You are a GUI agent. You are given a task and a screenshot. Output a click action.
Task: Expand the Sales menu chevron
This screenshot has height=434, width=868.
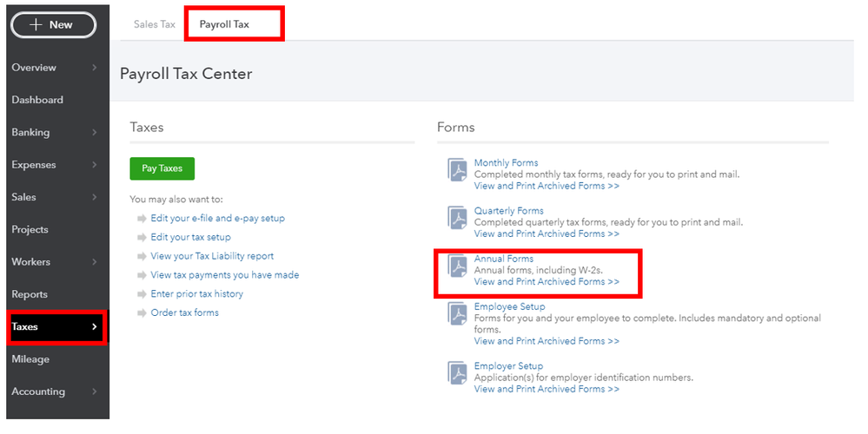[94, 197]
